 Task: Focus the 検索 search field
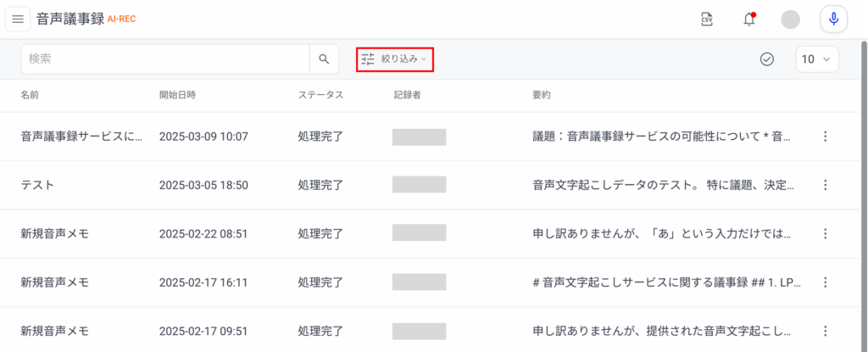(x=165, y=59)
